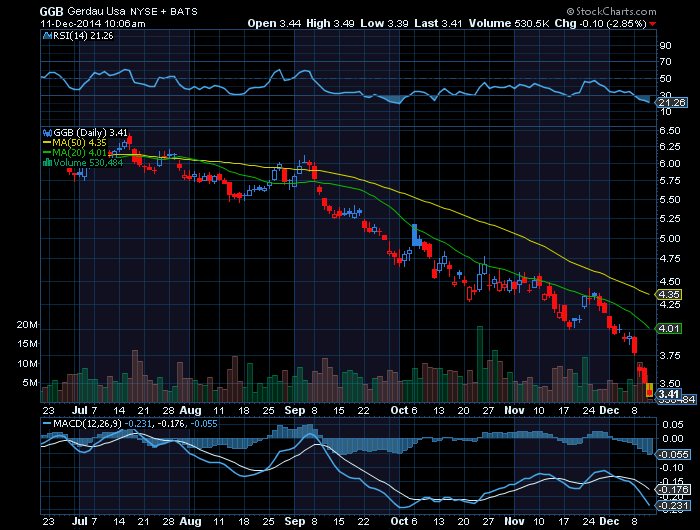Click the 21.26 value tag on RSI axis
Viewport: 700px width, 530px height.
[672, 103]
